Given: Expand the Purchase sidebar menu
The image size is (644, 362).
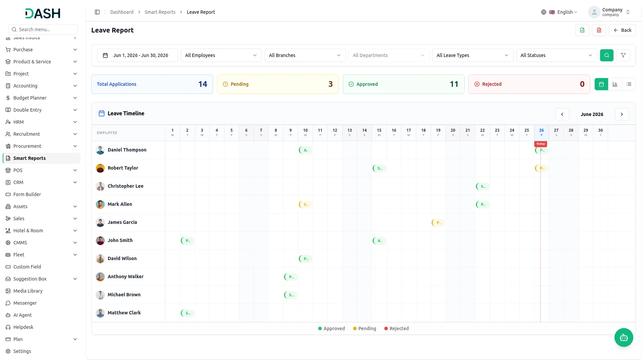Looking at the screenshot, I should pyautogui.click(x=42, y=50).
